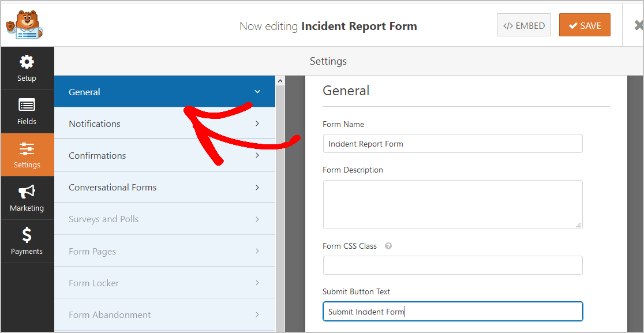Expand the Form Locker chevron

[257, 283]
